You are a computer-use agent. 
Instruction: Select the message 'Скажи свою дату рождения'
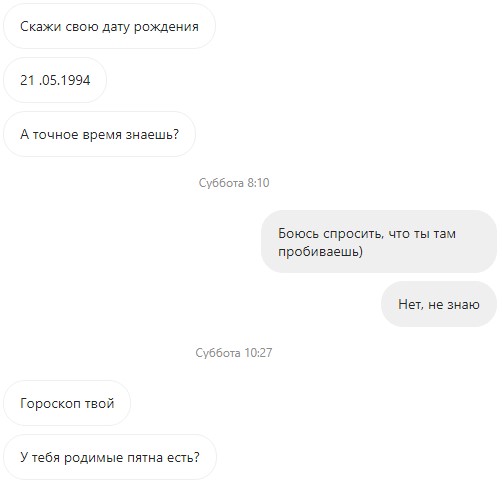pos(109,26)
